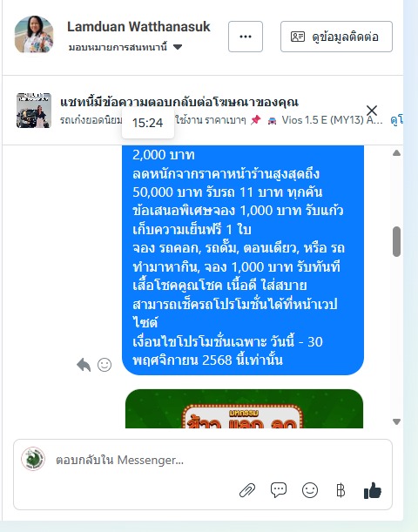Screen dimensions: 418x532
Task: Send a thumbs-up like
Action: [x=373, y=490]
